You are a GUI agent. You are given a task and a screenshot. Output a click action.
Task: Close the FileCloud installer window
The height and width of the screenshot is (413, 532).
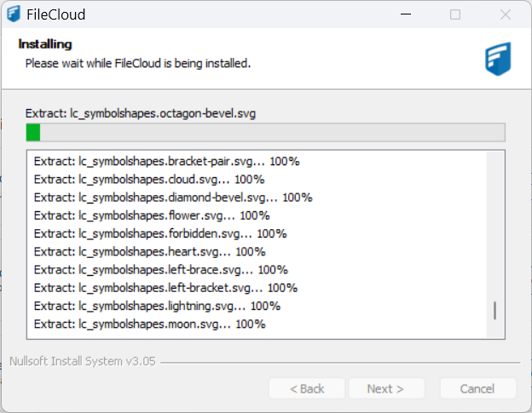pos(505,14)
